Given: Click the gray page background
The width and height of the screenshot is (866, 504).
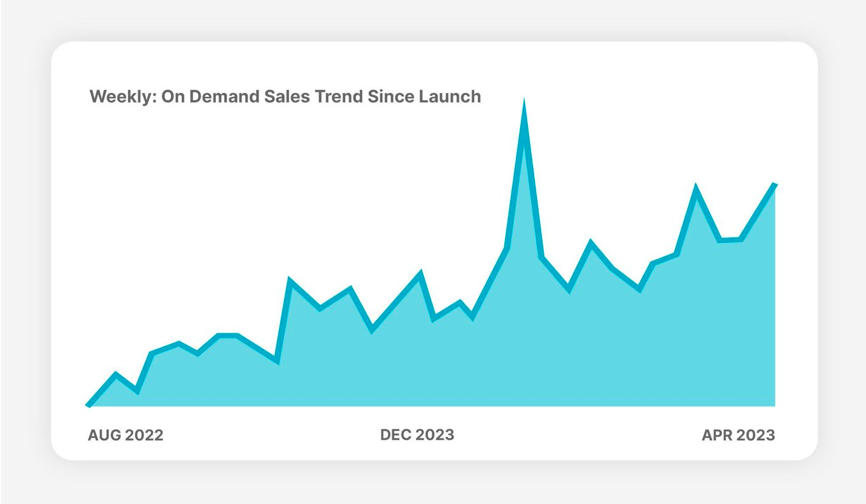Looking at the screenshot, I should click(x=25, y=255).
